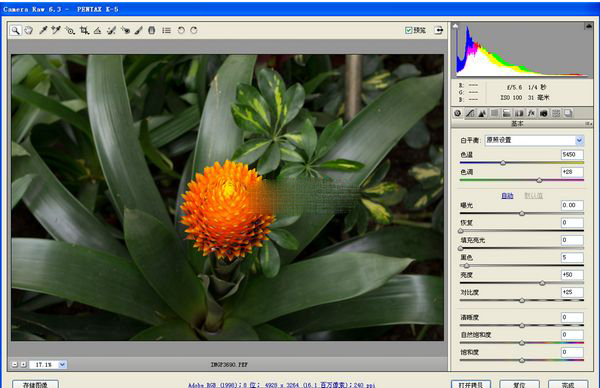
Task: Rotate image clockwise
Action: coord(194,30)
